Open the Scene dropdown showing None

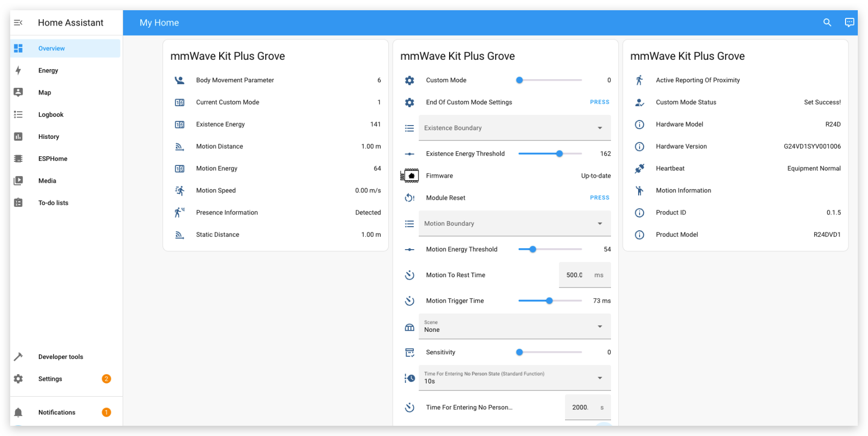514,326
